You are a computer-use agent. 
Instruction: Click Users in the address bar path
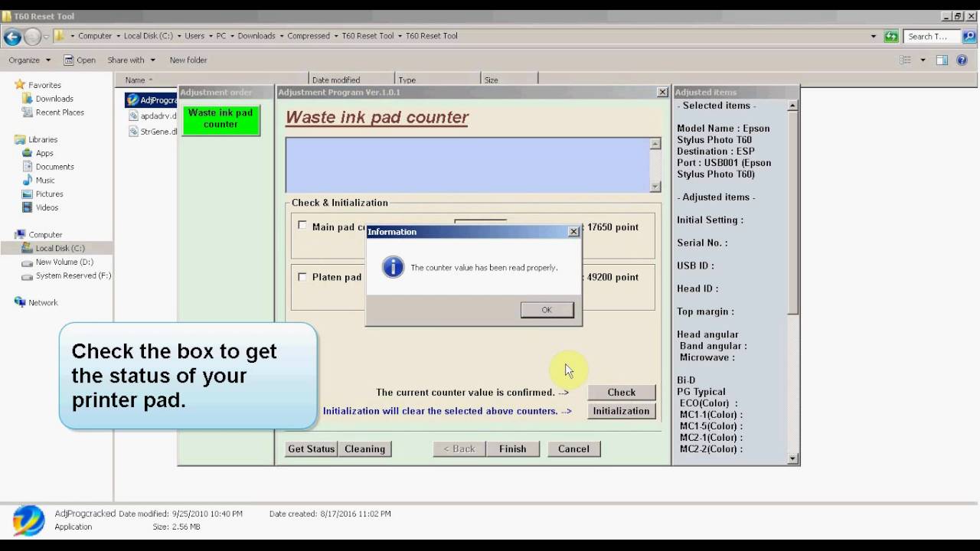pyautogui.click(x=194, y=36)
